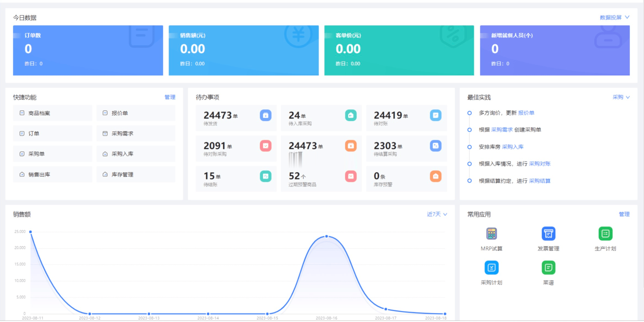
Task: Click the 待结账 card icon
Action: pyautogui.click(x=266, y=176)
